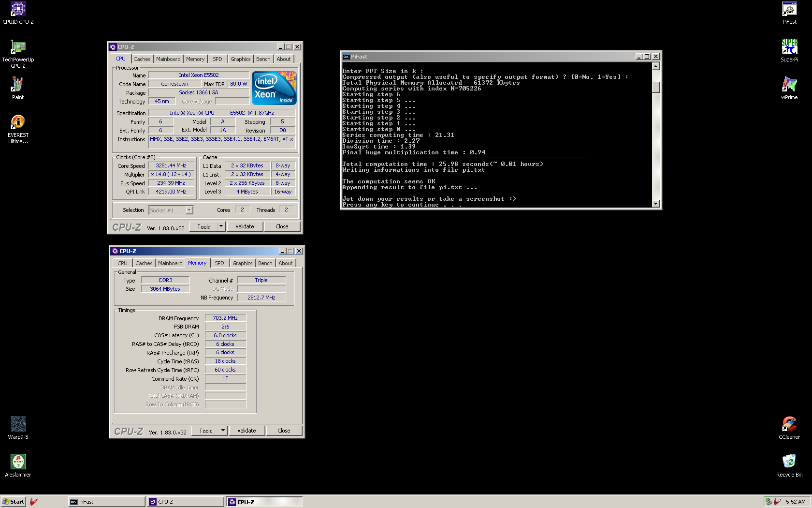Open Caches tab in bottom CPU-Z window

144,263
